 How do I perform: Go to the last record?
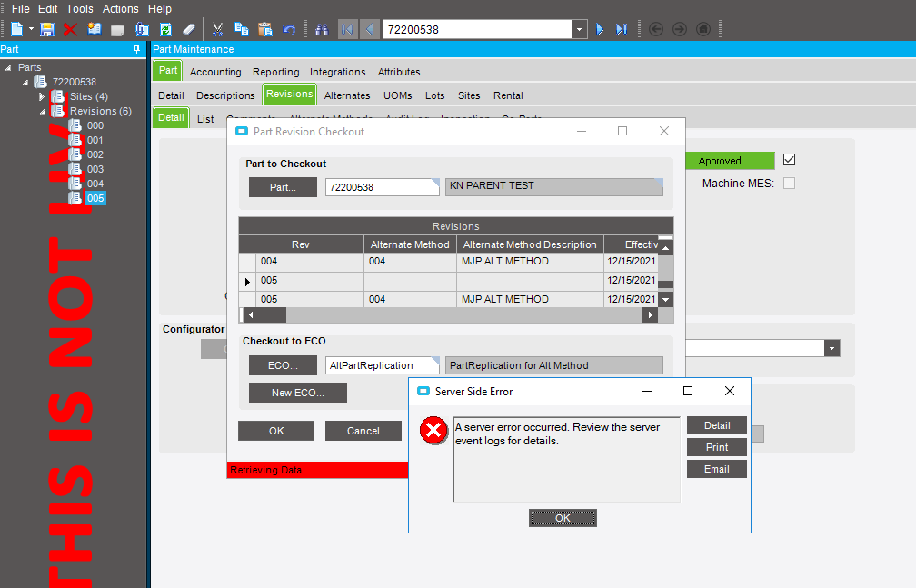(x=622, y=29)
